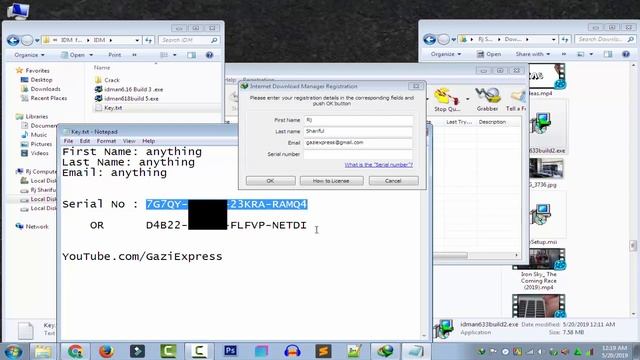The height and width of the screenshot is (360, 640).
Task: Select Downloads under Favorites
Action: 41,89
